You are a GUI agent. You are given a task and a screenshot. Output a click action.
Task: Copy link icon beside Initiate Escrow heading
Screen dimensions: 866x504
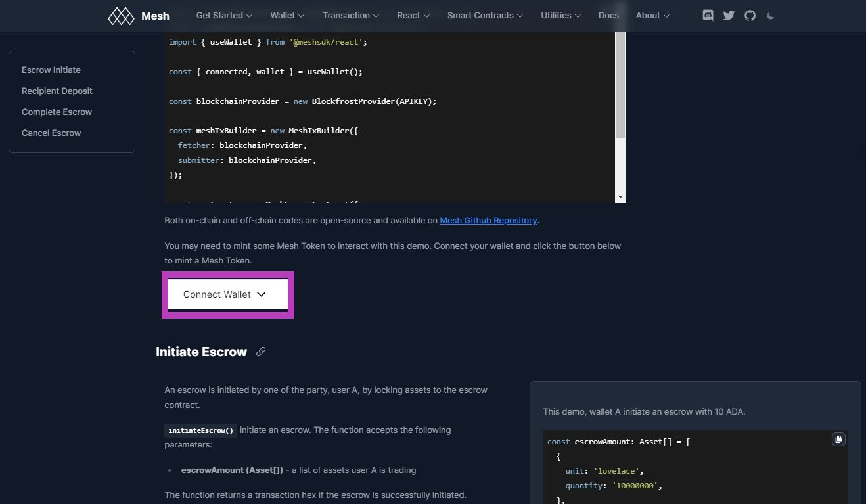pos(261,352)
